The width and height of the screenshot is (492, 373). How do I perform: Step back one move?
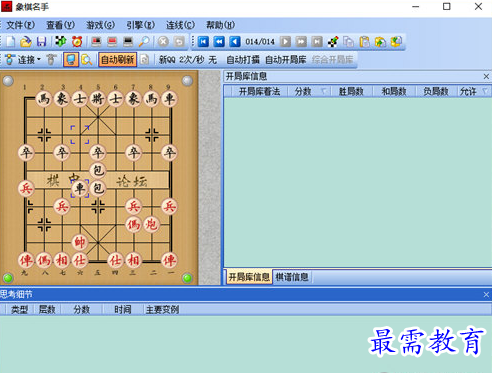click(235, 42)
